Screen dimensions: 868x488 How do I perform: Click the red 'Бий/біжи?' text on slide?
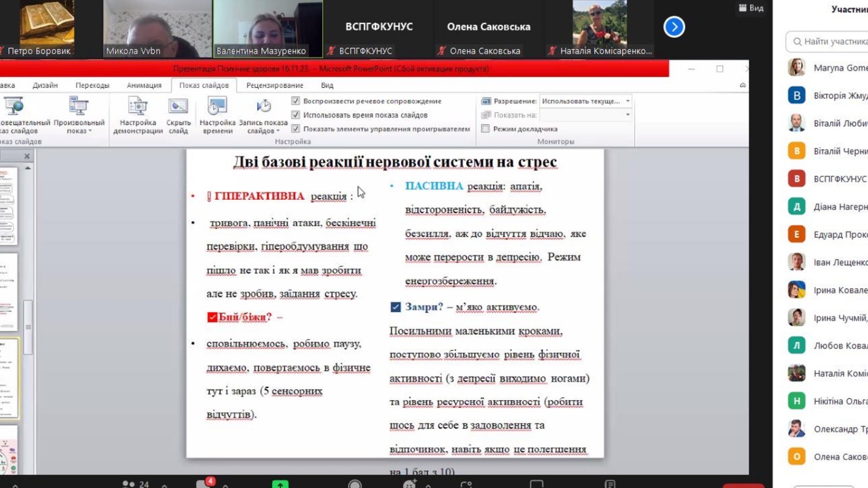245,317
